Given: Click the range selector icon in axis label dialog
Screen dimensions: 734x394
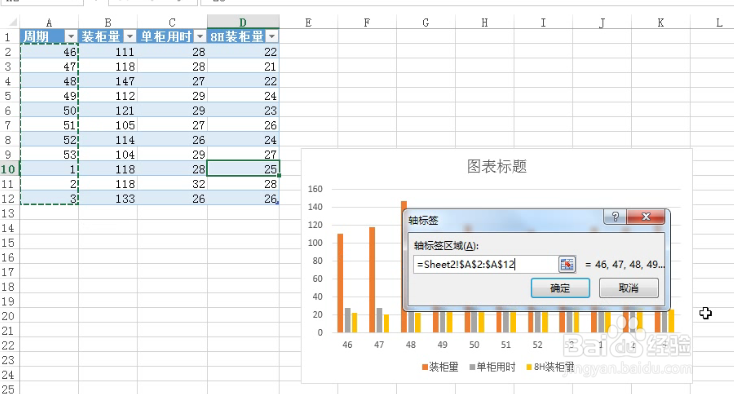Looking at the screenshot, I should coord(567,264).
